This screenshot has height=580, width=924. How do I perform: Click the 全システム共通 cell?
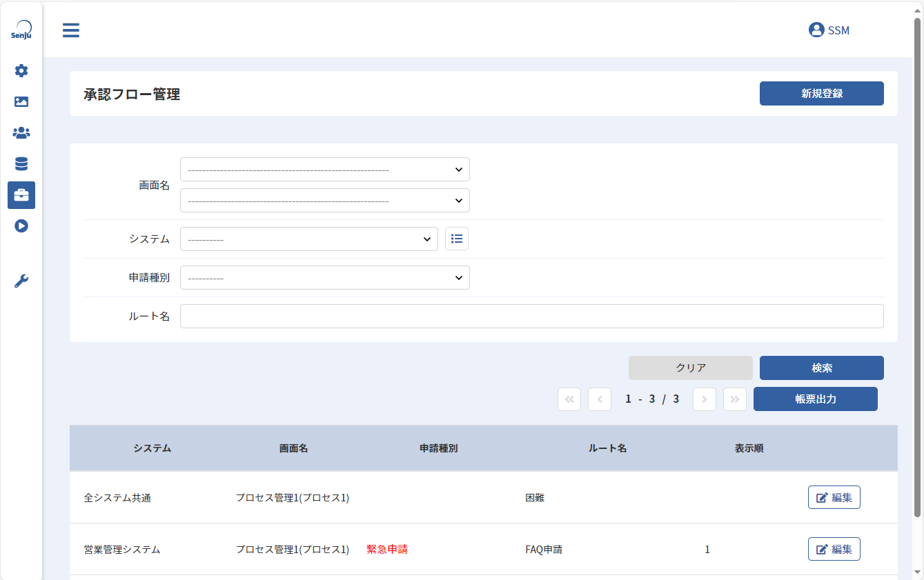click(117, 497)
